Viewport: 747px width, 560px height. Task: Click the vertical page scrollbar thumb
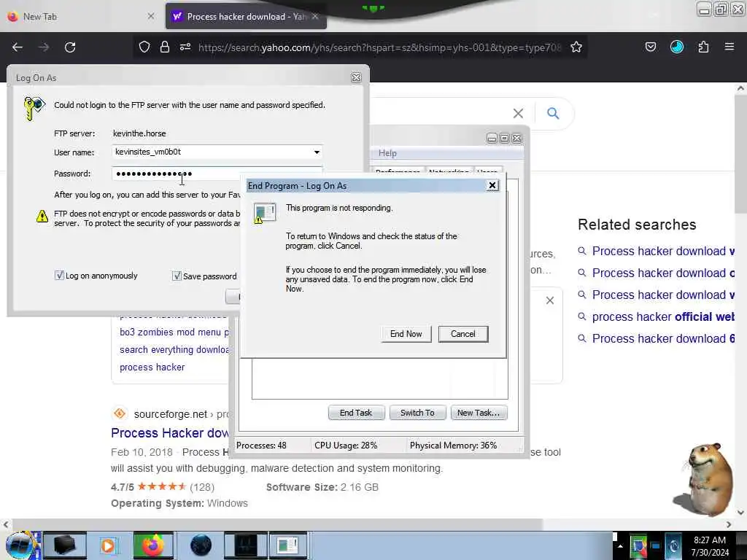740,155
